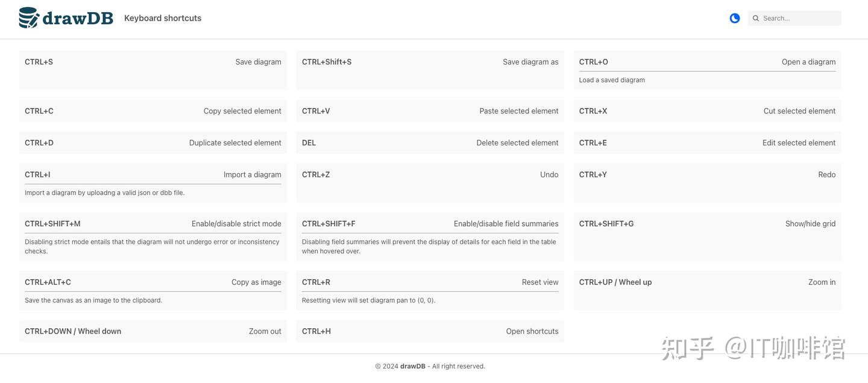The image size is (868, 383).
Task: Click the CTRL+C Copy selected element row
Action: [x=153, y=111]
